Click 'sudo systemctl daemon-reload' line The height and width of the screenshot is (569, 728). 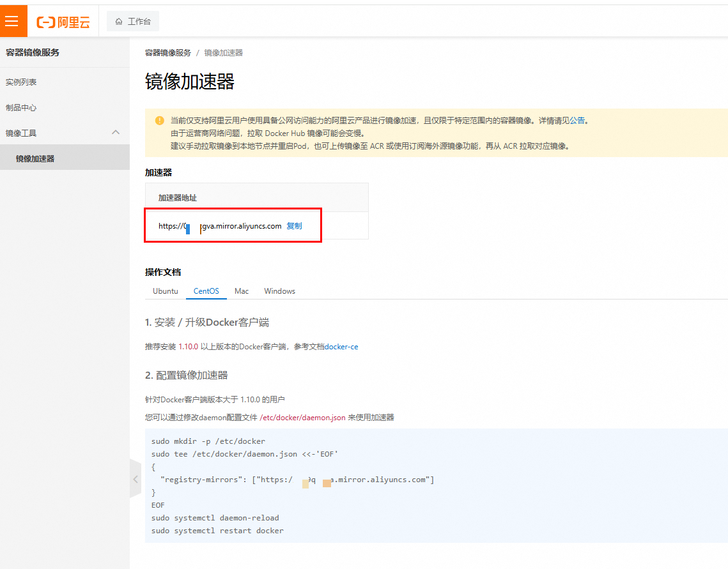[x=215, y=517]
